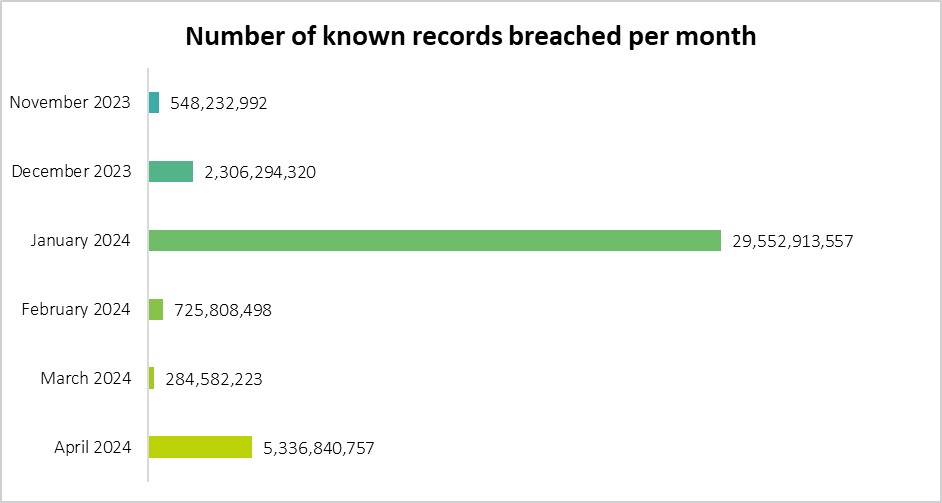Image resolution: width=942 pixels, height=503 pixels.
Task: Select the 5,336,840,757 data label
Action: (318, 448)
